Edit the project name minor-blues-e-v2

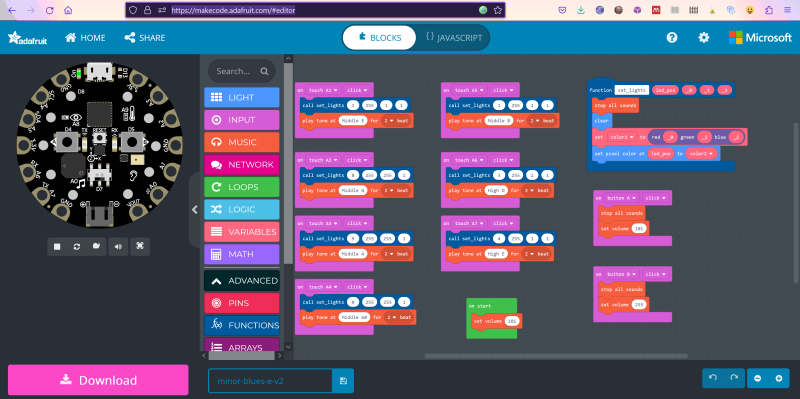[270, 381]
